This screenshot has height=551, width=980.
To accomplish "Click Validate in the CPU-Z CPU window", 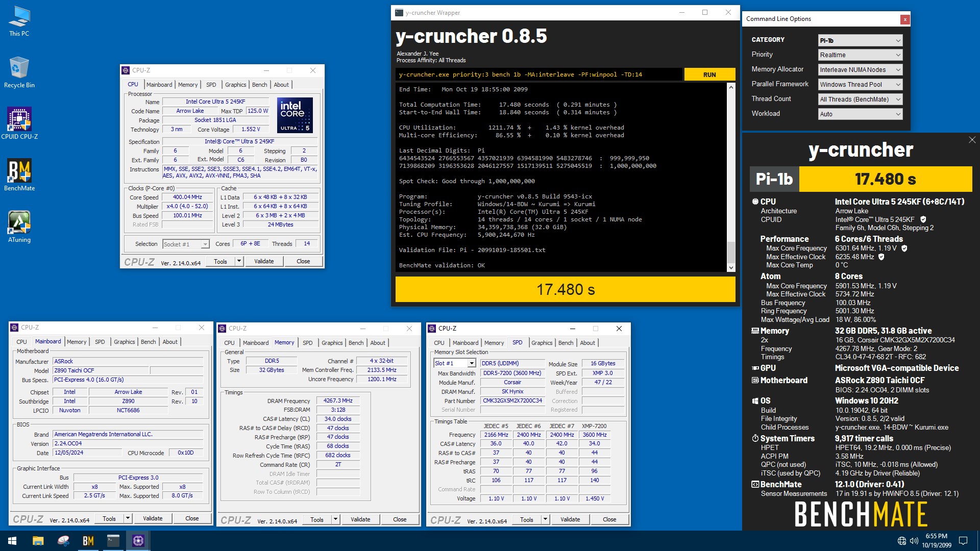I will click(x=264, y=261).
